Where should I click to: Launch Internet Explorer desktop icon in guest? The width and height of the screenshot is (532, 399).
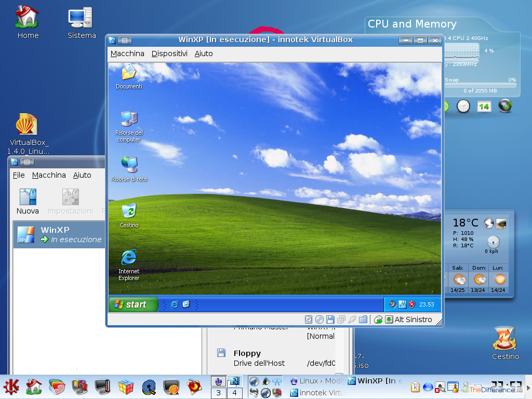click(129, 265)
